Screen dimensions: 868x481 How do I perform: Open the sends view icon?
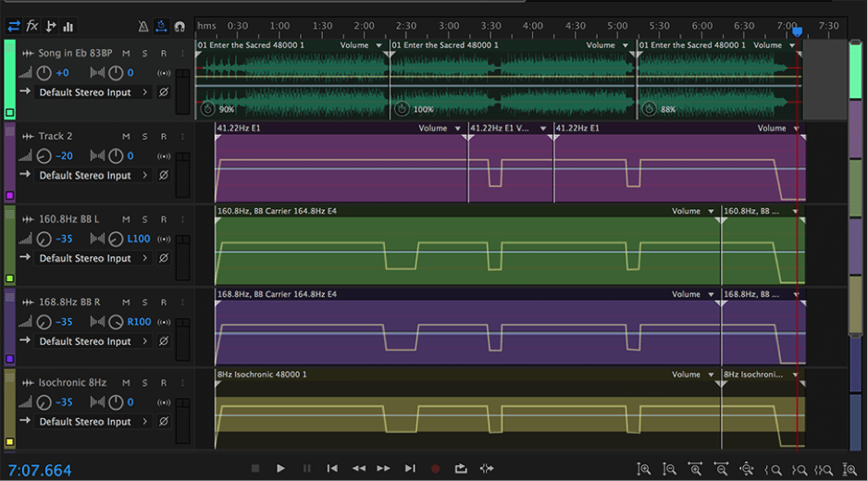coord(50,26)
